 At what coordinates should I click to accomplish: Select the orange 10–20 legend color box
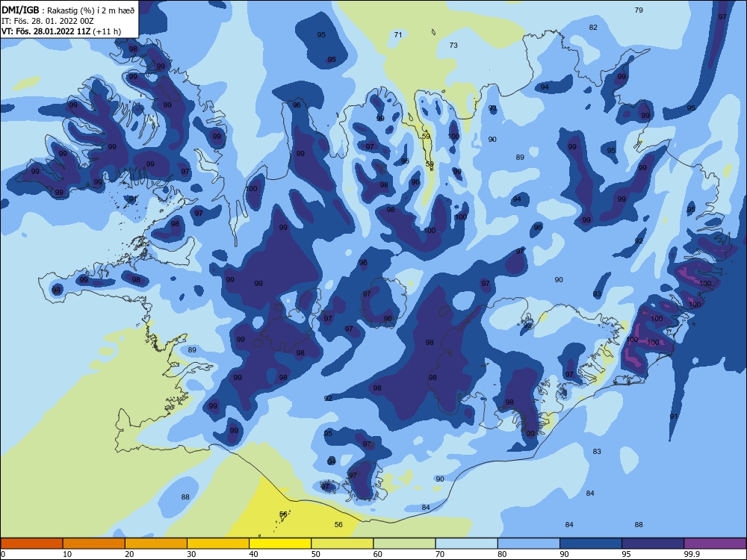tap(94, 544)
